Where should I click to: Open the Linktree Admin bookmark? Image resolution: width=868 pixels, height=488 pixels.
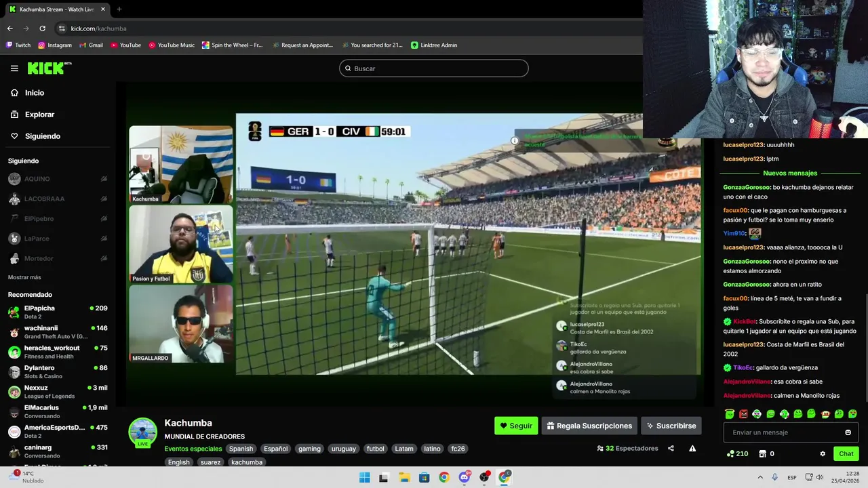coord(434,45)
